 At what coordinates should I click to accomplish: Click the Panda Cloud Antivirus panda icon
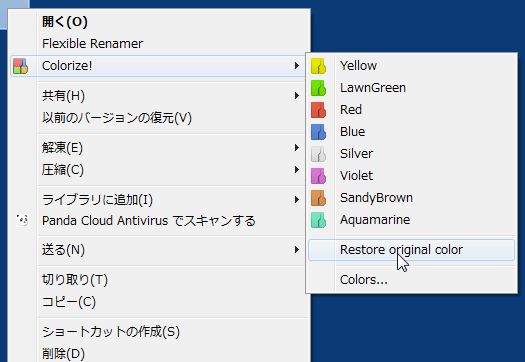pos(22,220)
